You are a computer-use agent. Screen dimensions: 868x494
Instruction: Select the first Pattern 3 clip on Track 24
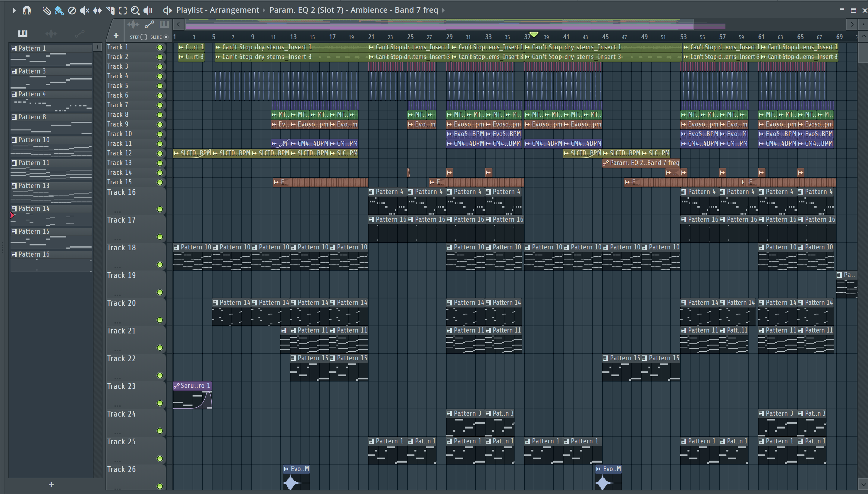tap(465, 423)
